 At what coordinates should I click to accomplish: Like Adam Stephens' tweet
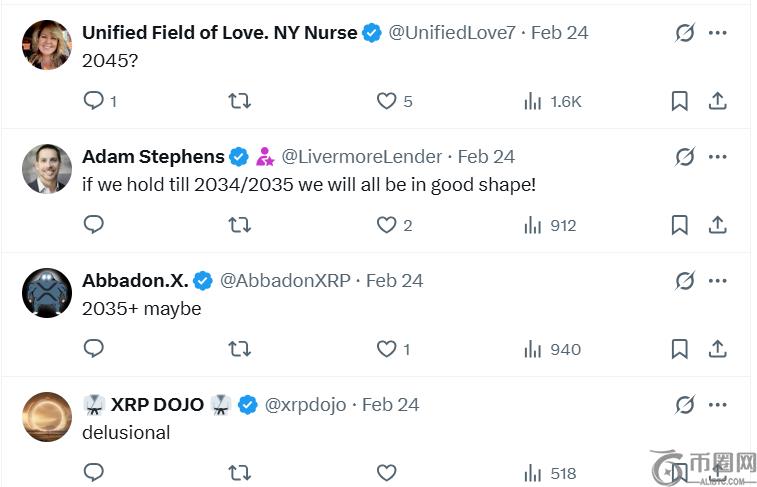(386, 225)
